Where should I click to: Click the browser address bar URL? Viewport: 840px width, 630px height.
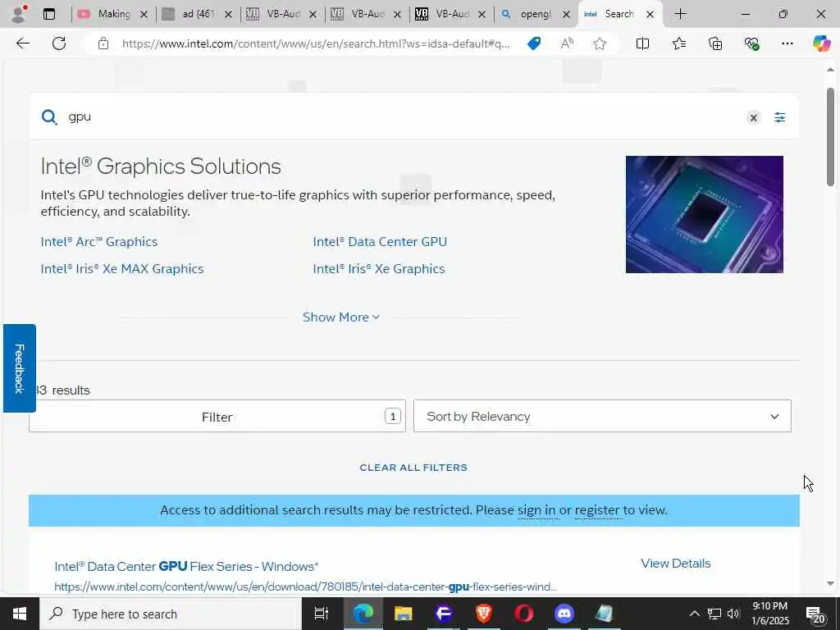click(316, 43)
